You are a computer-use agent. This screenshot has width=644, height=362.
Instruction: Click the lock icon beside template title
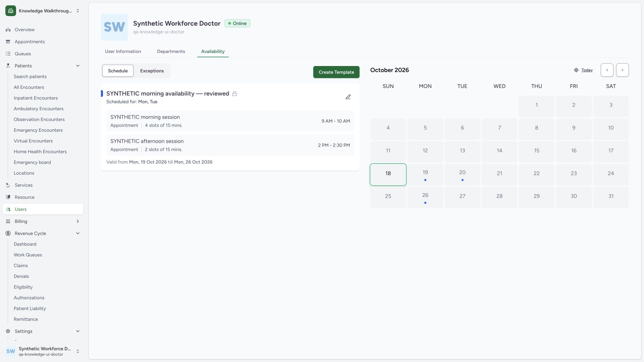pyautogui.click(x=235, y=94)
